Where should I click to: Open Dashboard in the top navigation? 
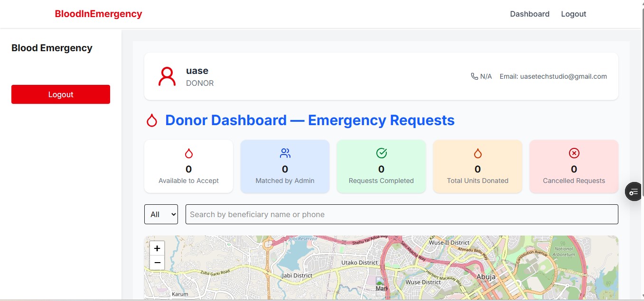(530, 14)
